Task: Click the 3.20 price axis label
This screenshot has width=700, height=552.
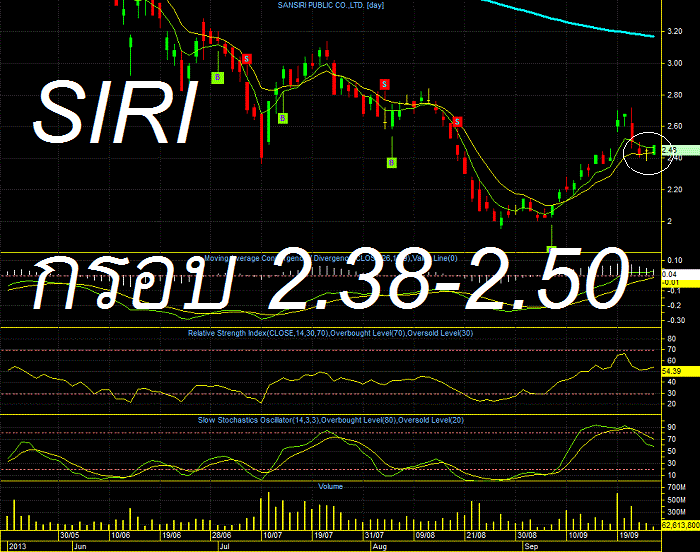Action: [x=675, y=31]
